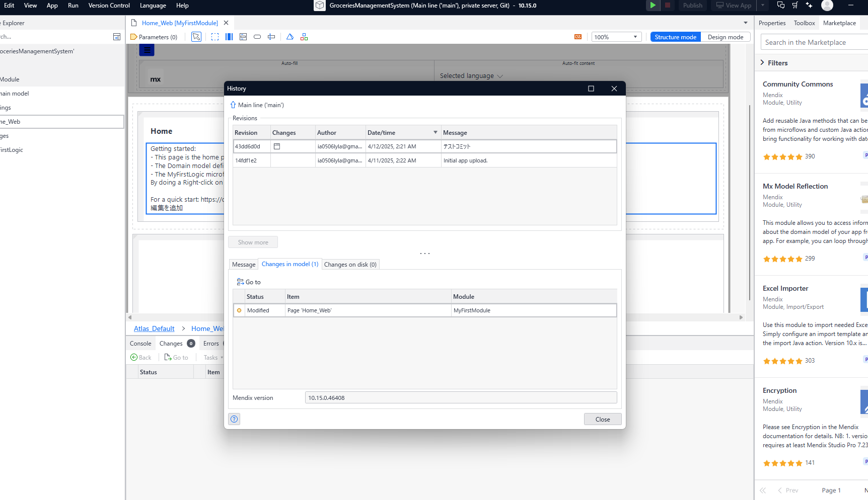Open your account profile avatar icon
The width and height of the screenshot is (868, 500).
pos(828,6)
